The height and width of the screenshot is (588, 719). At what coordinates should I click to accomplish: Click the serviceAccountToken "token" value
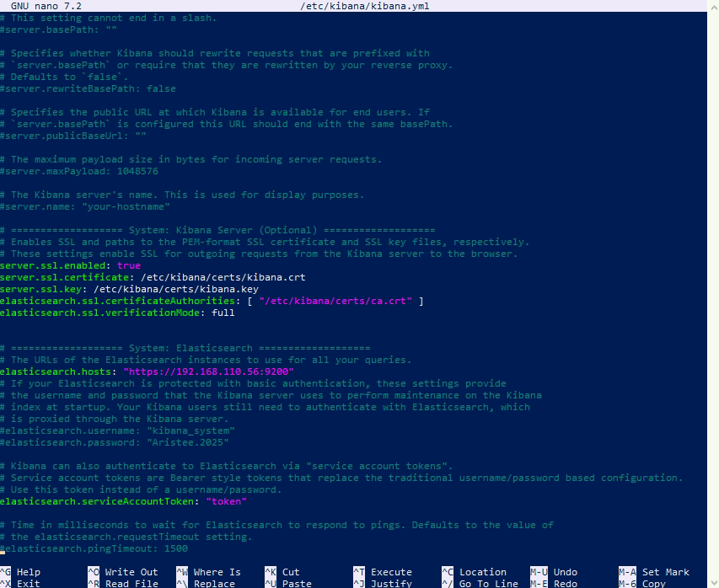[226, 501]
